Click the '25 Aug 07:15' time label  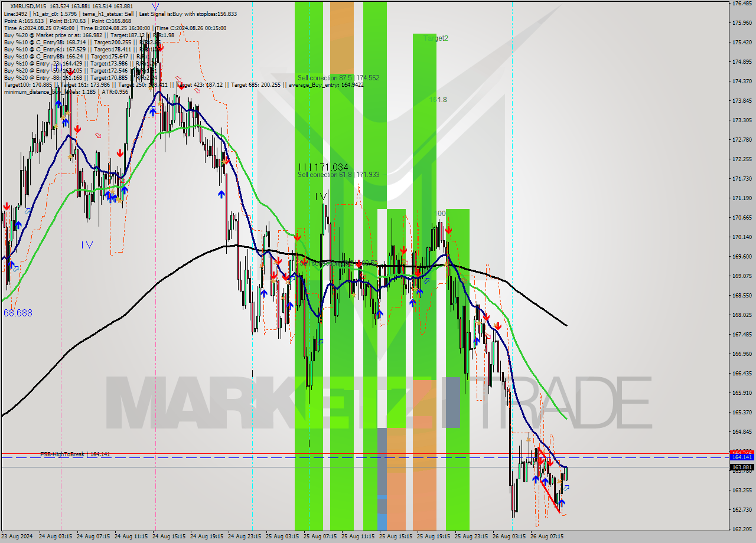pyautogui.click(x=320, y=537)
